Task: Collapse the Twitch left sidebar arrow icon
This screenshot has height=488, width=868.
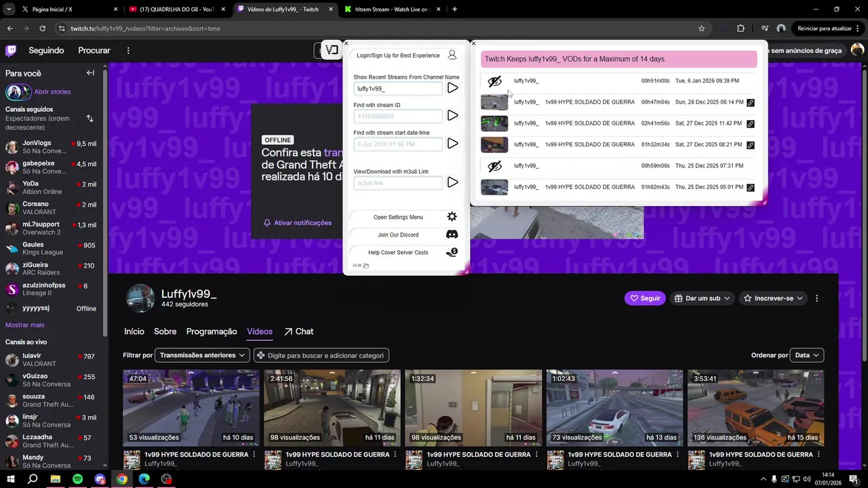Action: point(90,73)
